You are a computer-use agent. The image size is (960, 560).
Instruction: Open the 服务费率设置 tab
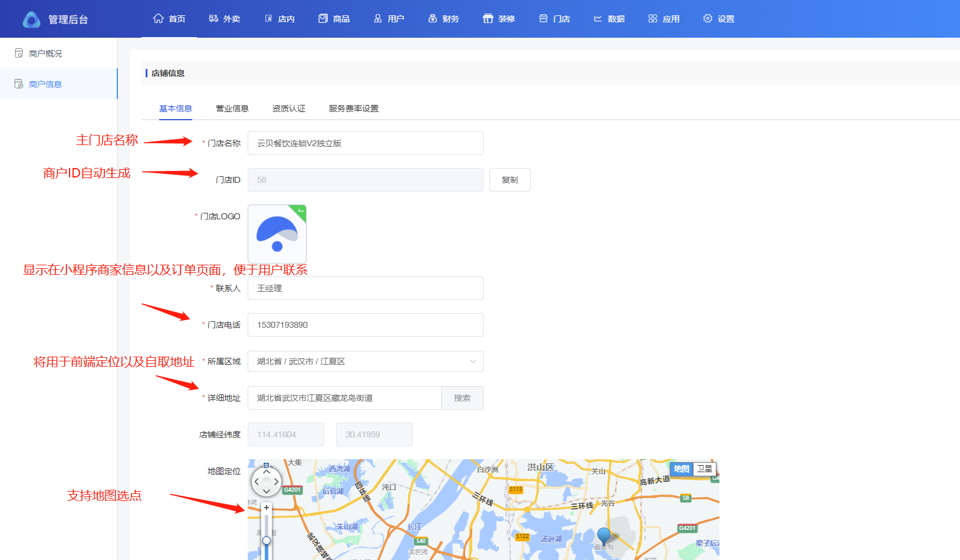[353, 108]
